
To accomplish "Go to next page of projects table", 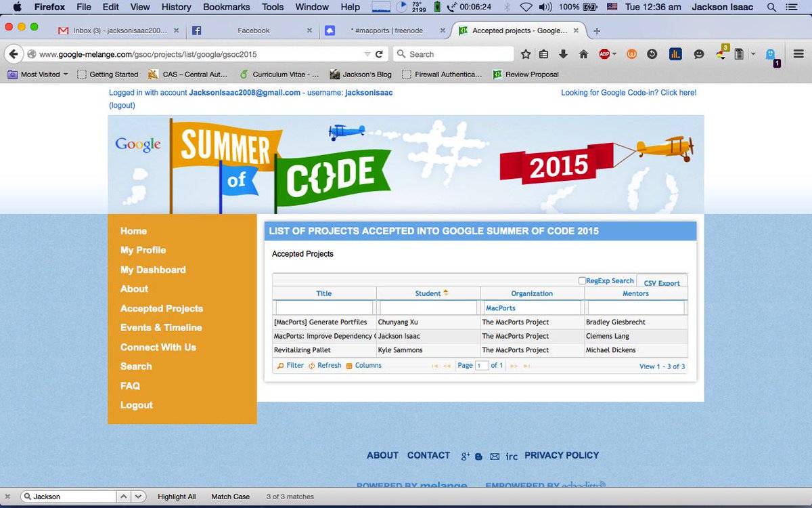I will tap(514, 366).
